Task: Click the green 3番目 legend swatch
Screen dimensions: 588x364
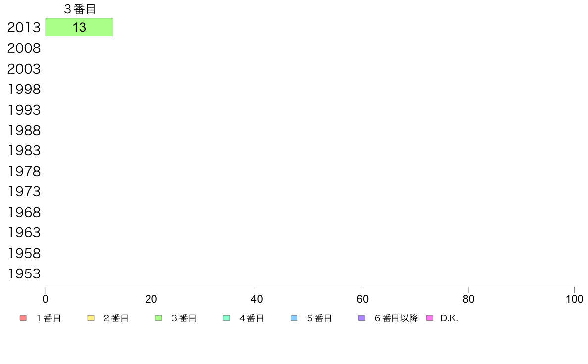Action: pos(158,318)
